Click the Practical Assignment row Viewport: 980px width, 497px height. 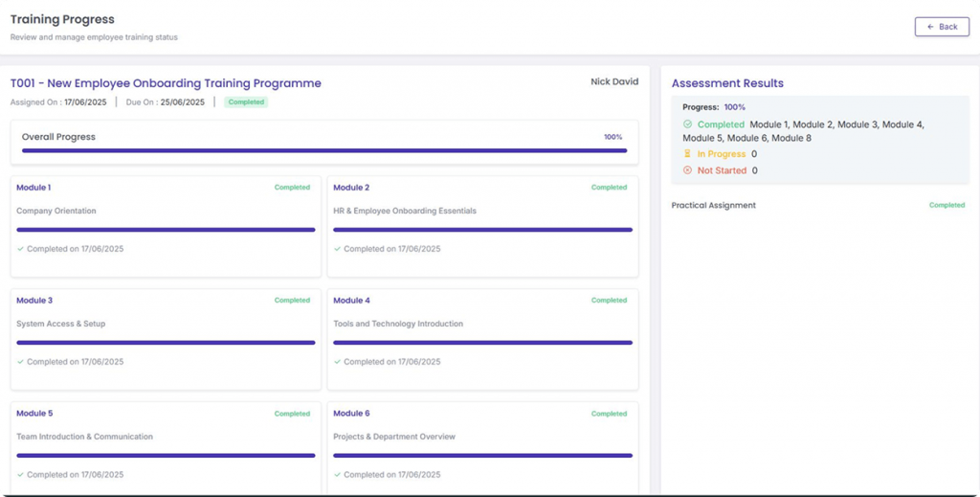[714, 205]
